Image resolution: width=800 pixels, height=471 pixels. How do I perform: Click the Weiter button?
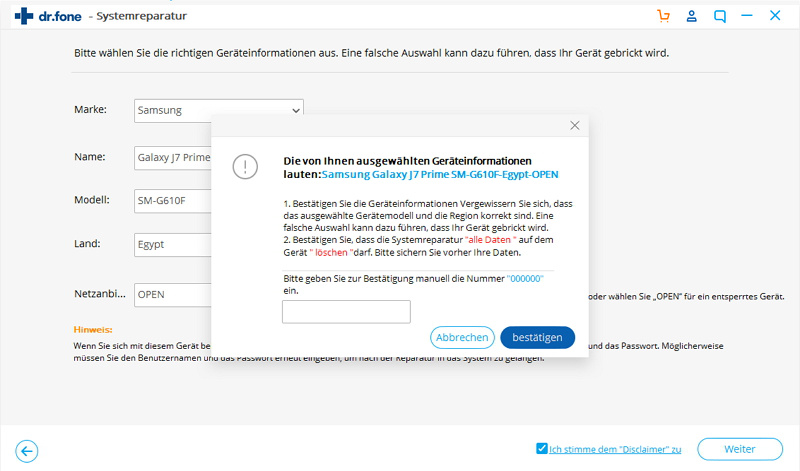point(740,449)
